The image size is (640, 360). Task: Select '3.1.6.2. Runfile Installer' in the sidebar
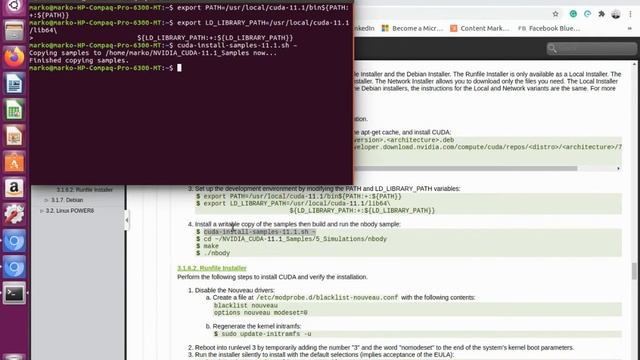pyautogui.click(x=84, y=190)
